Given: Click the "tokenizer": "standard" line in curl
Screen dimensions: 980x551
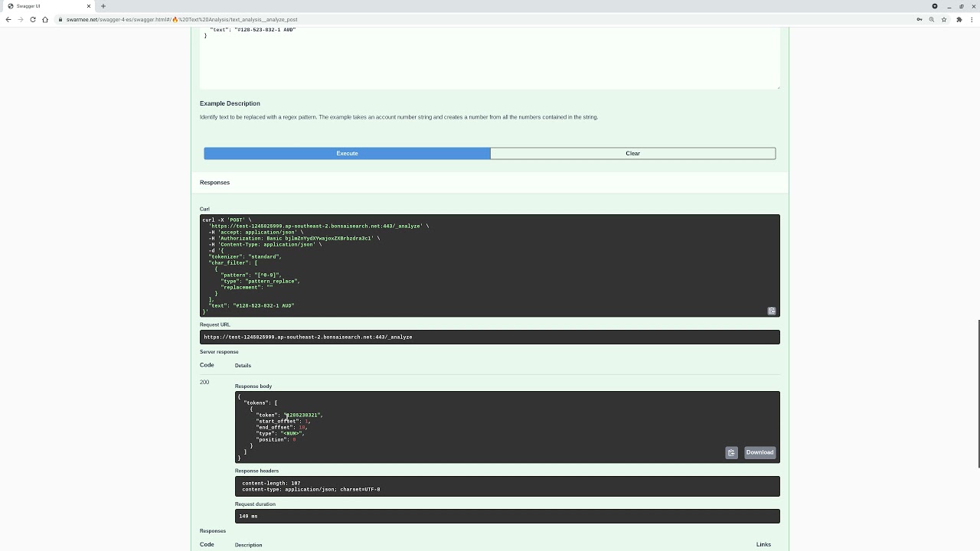Looking at the screenshot, I should (x=245, y=256).
